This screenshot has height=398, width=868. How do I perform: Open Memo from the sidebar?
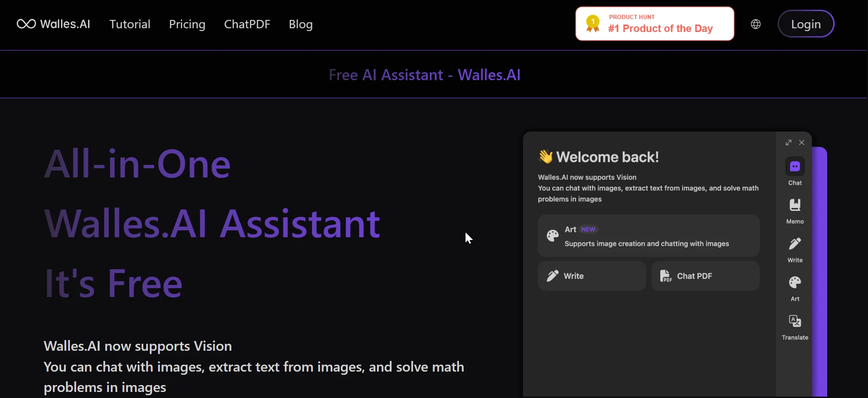tap(795, 211)
